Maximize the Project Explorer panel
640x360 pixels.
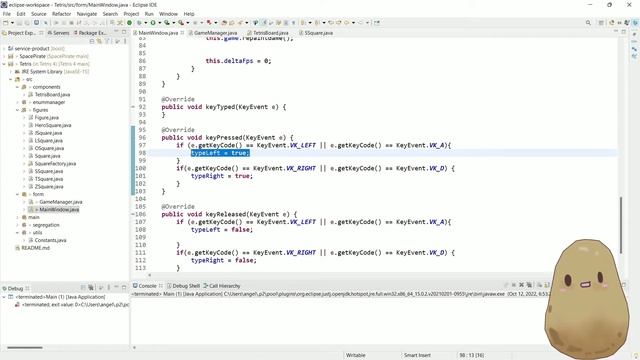click(124, 32)
